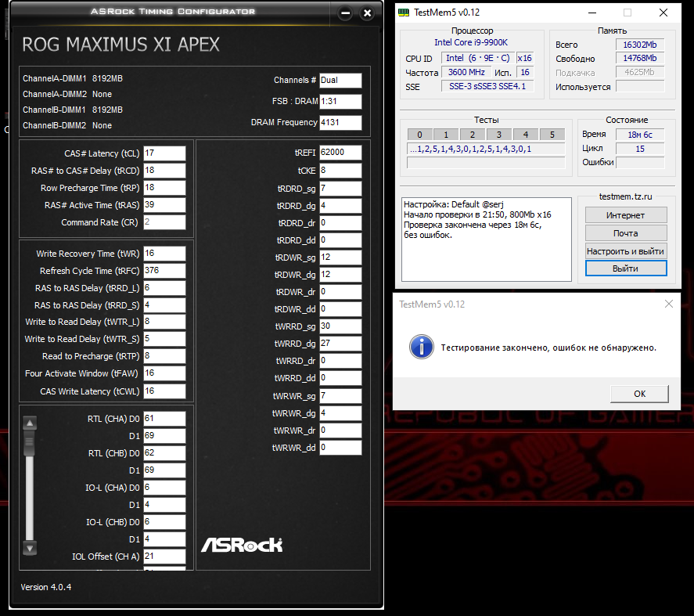The width and height of the screenshot is (694, 616).
Task: Click the DRAM Frequency field
Action: click(340, 123)
